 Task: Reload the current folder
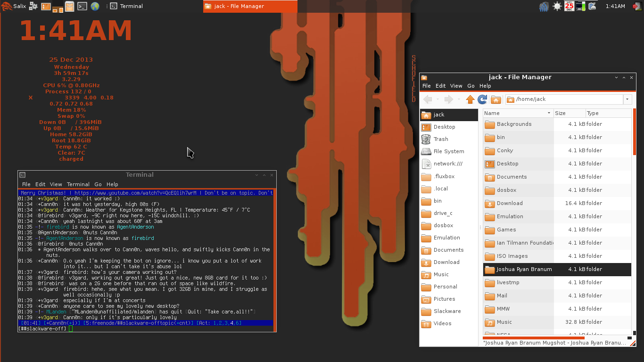pyautogui.click(x=482, y=99)
